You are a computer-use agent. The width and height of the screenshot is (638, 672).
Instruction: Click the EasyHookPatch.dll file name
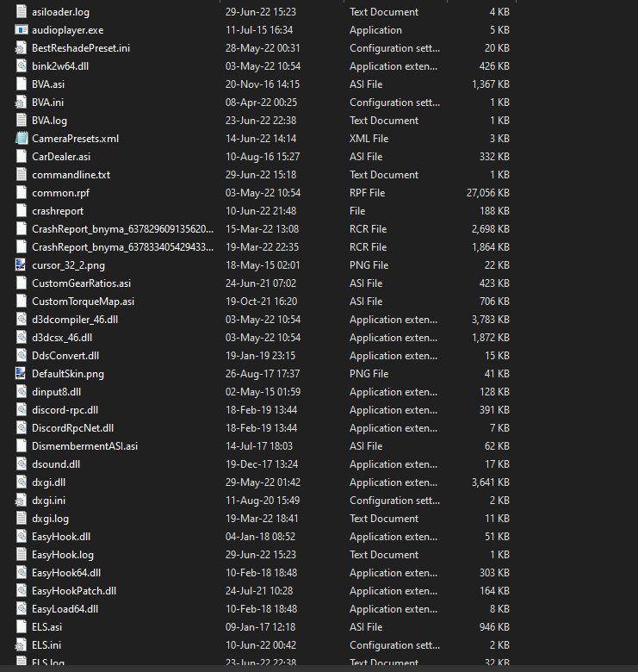point(74,591)
